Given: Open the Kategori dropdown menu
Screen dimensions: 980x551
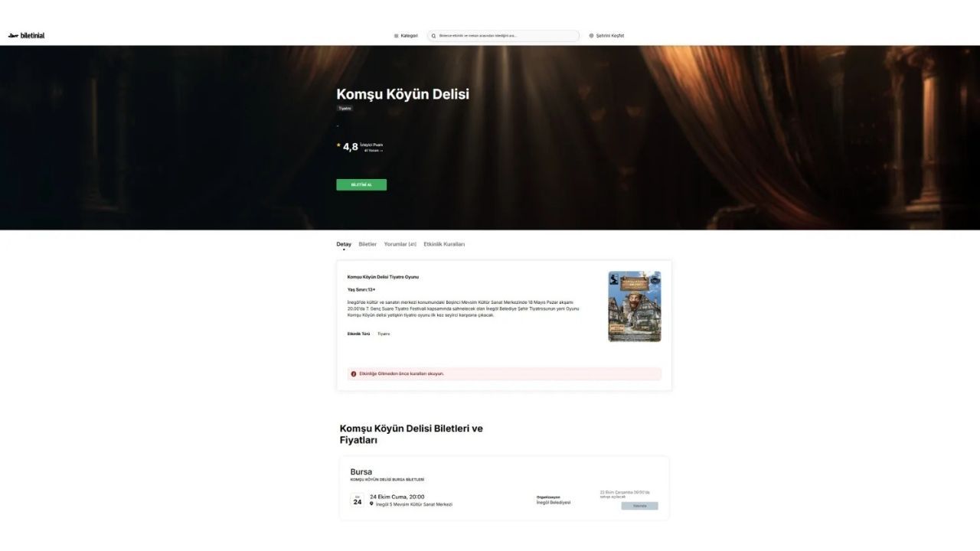Looking at the screenshot, I should coord(406,36).
